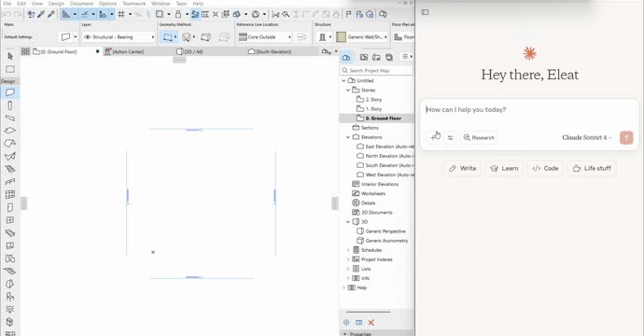Click the 'How can I help you today?' field
Viewport: 644px width, 336px height.
tap(529, 110)
